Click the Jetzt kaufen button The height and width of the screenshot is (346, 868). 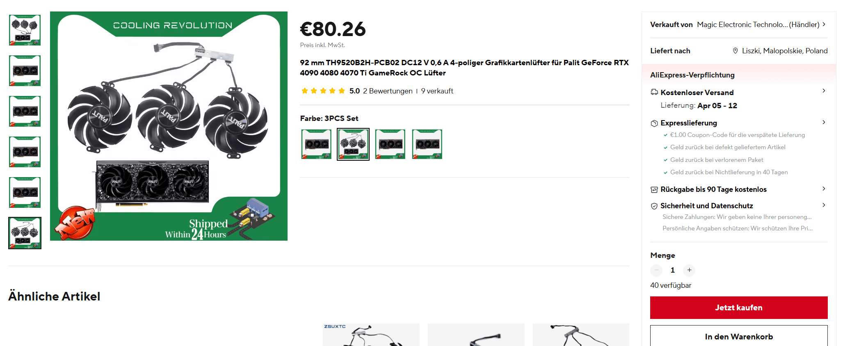coord(739,307)
